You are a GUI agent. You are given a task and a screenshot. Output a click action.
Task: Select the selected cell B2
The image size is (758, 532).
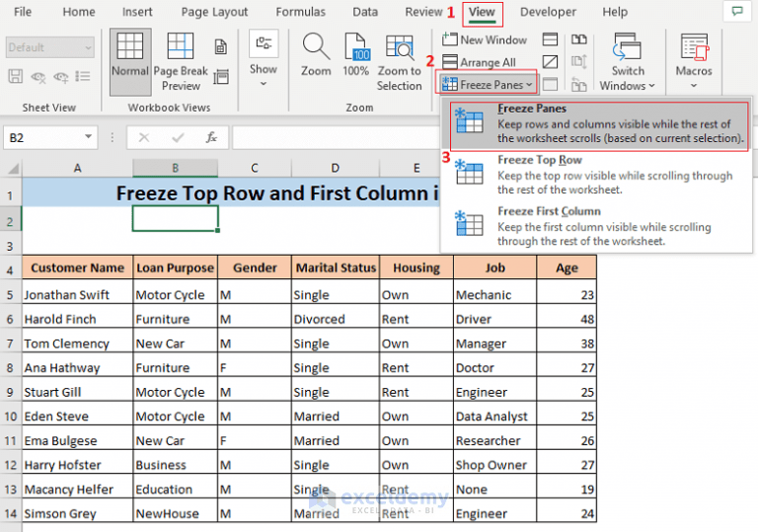pyautogui.click(x=175, y=218)
